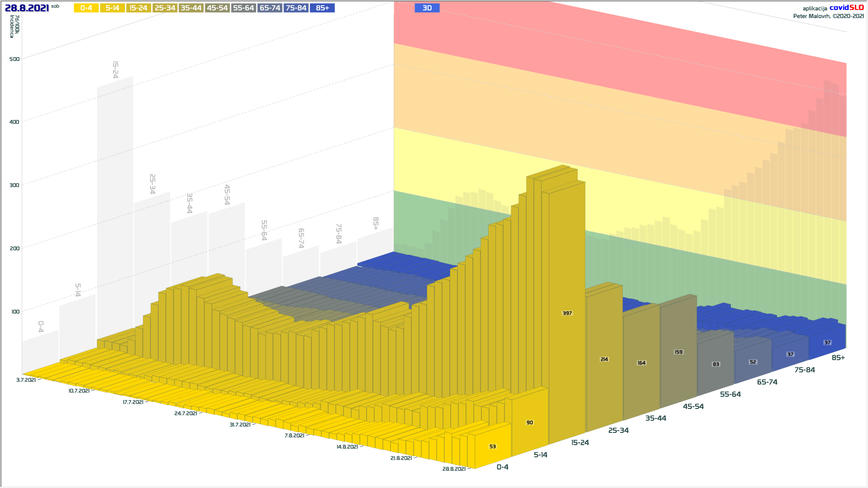The image size is (868, 488).
Task: Toggle the 65-74 legend button
Action: pyautogui.click(x=270, y=8)
